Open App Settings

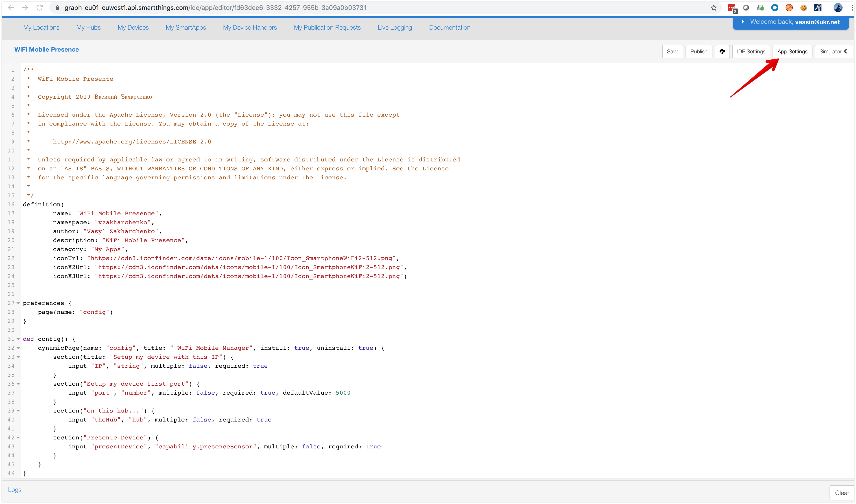pos(792,52)
